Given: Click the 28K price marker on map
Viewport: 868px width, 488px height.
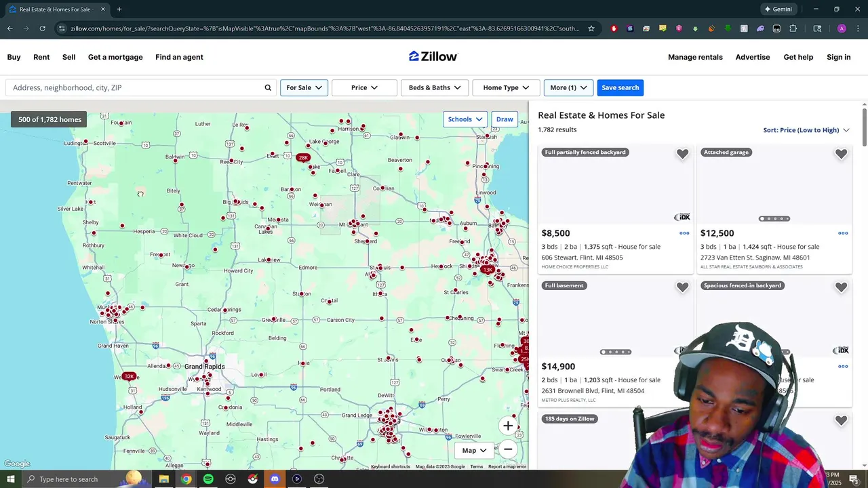Looking at the screenshot, I should coord(303,157).
